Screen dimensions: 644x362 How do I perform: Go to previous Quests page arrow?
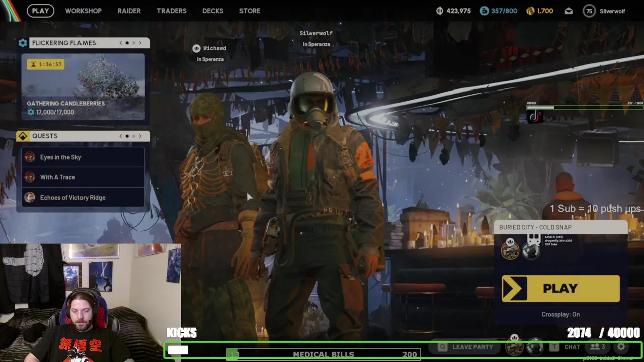click(121, 136)
